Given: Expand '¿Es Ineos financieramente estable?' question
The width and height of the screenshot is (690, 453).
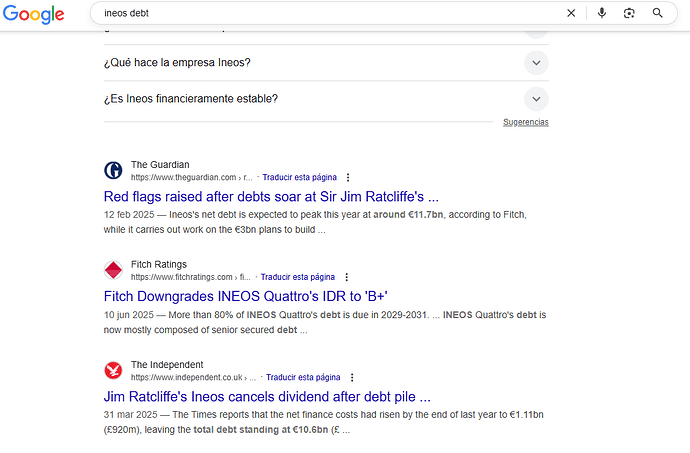Looking at the screenshot, I should tap(326, 99).
